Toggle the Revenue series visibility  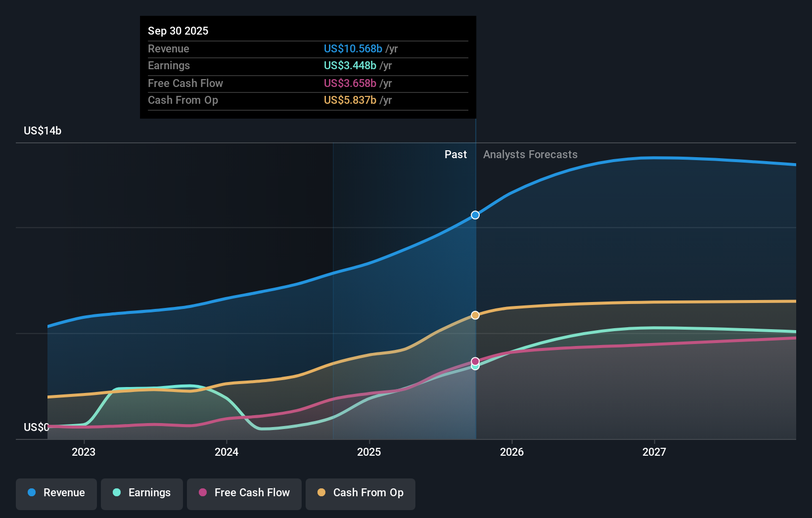(x=56, y=493)
